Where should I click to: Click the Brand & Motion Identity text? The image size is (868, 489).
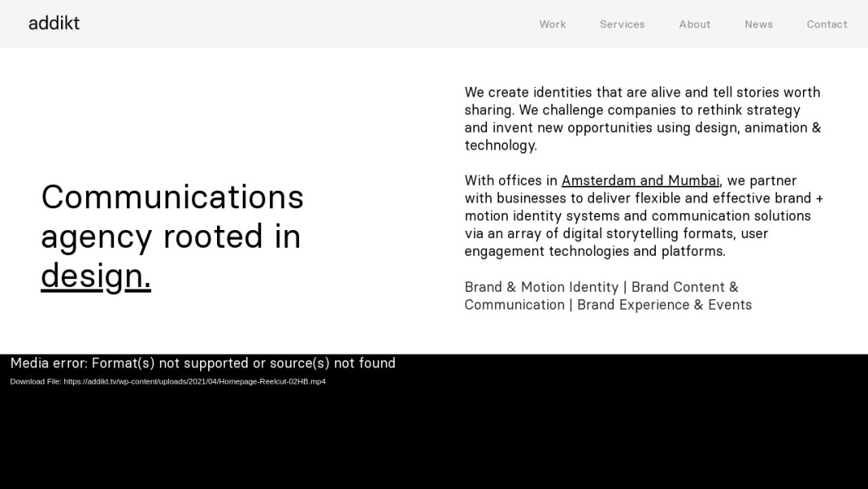(x=541, y=287)
